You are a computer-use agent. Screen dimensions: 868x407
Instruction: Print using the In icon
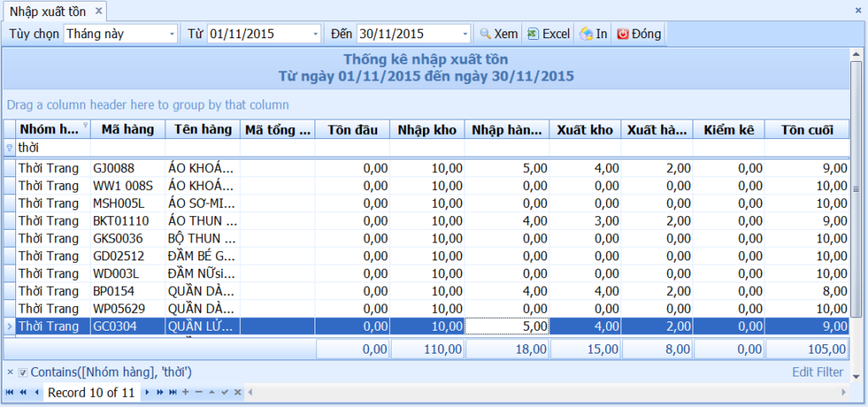point(593,34)
